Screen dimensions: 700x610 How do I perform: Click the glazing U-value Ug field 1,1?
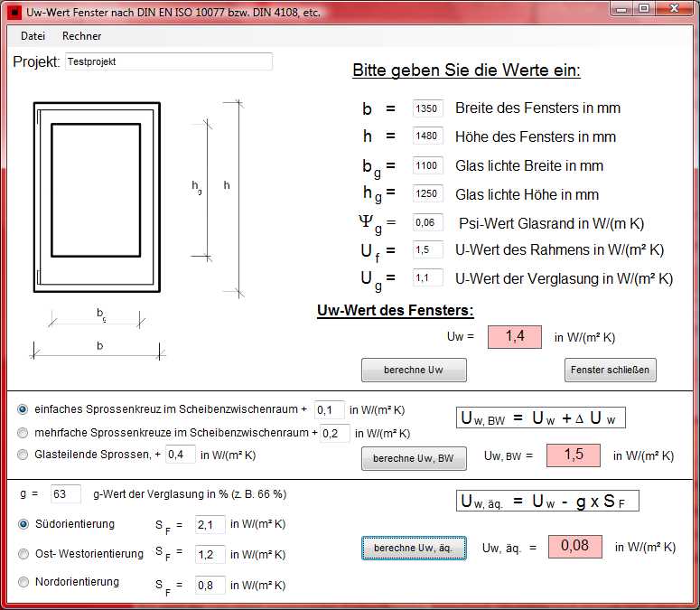click(x=428, y=277)
